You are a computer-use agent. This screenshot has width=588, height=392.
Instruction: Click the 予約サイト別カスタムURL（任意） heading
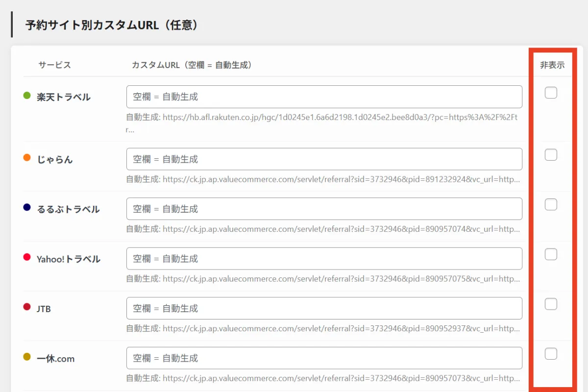click(113, 25)
